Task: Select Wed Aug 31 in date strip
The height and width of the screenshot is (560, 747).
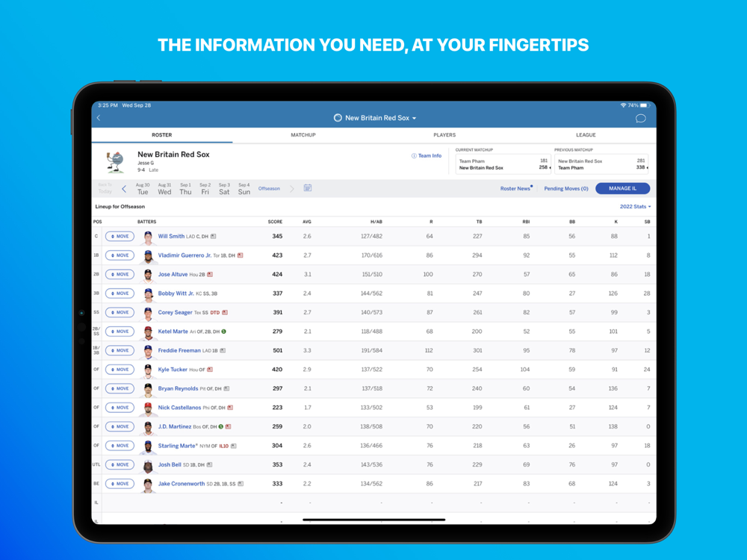Action: point(164,189)
